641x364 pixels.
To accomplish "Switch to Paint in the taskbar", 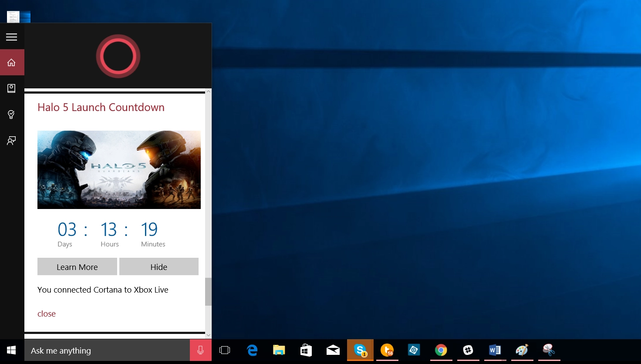I will pyautogui.click(x=522, y=350).
